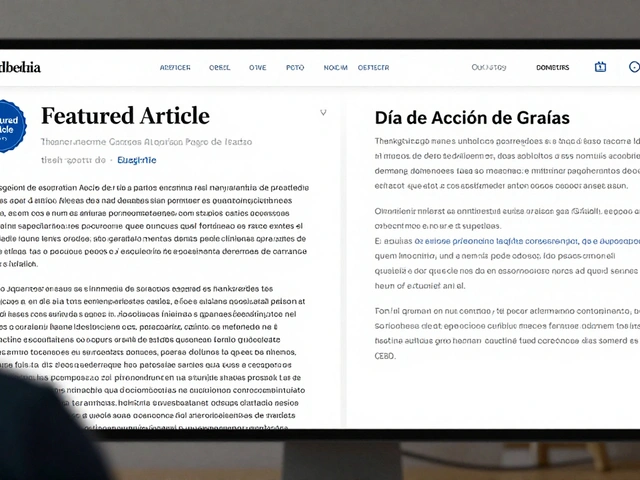Image resolution: width=640 pixels, height=480 pixels.
Task: Open the OEFIECR navigation item
Action: click(373, 68)
